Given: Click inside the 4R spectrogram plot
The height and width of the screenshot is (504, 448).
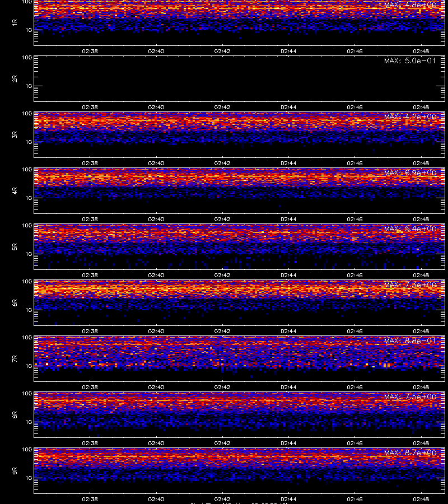Looking at the screenshot, I should 240,190.
